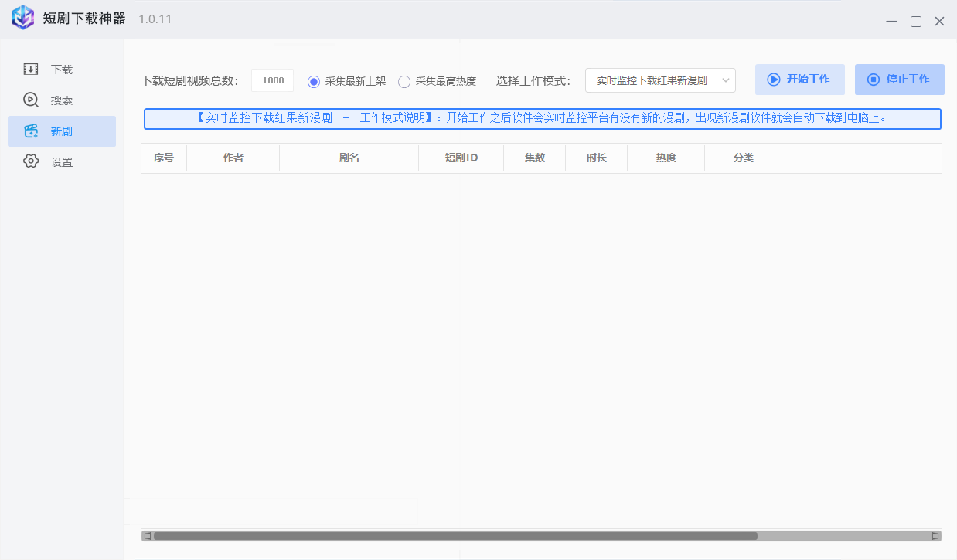Select the 新剧 menu item

(x=62, y=131)
